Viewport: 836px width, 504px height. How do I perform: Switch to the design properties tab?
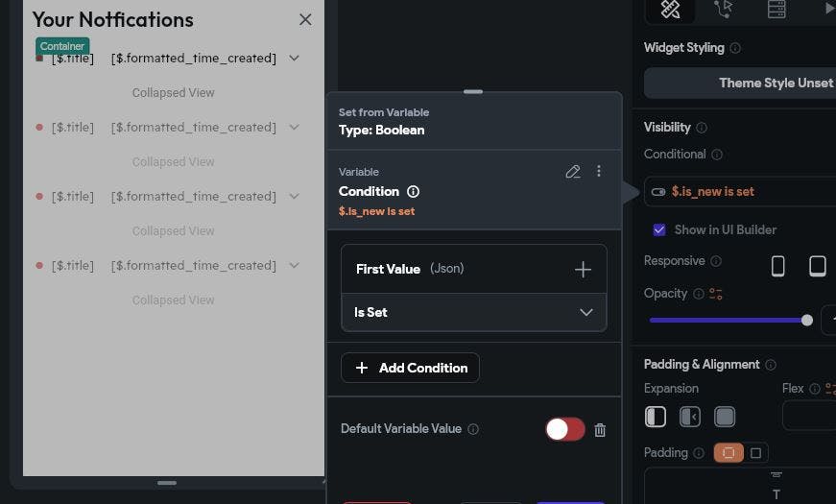click(x=671, y=10)
